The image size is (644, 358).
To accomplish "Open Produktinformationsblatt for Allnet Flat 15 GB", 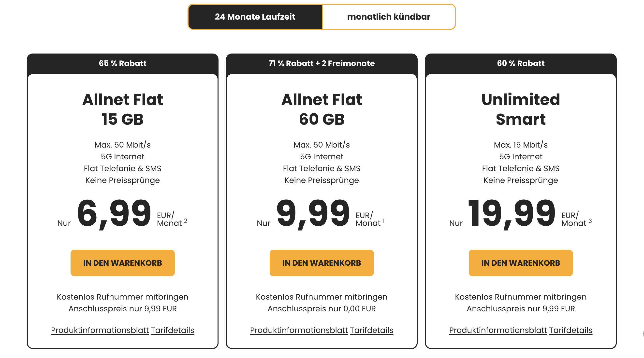I will (x=100, y=330).
